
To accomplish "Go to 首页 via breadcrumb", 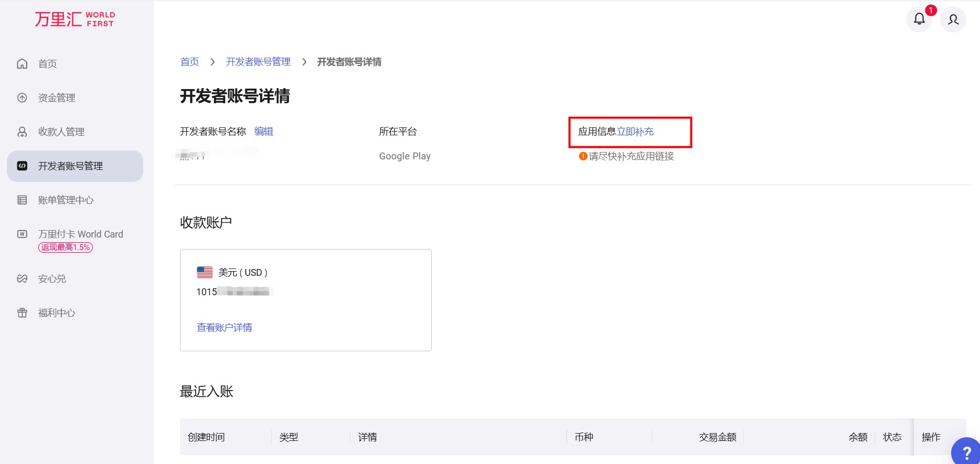I will [x=189, y=62].
